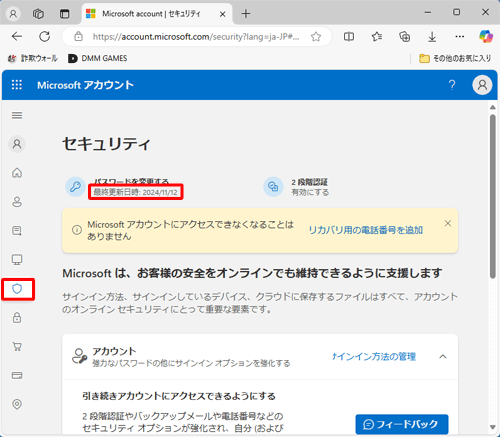
Task: Click the address bar URL
Action: pos(196,37)
